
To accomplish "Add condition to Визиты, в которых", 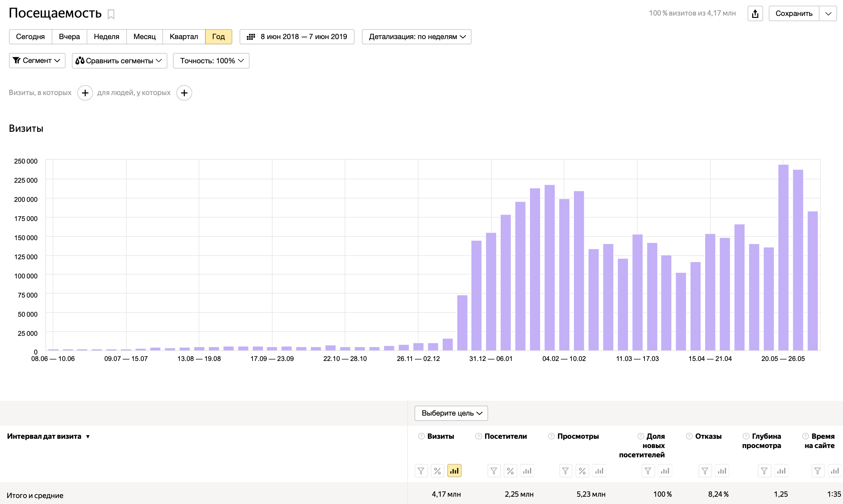I will 85,93.
